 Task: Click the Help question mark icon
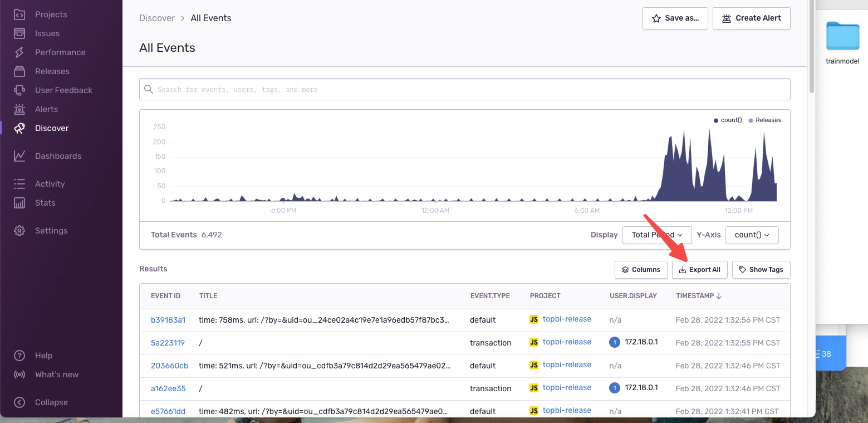click(19, 356)
